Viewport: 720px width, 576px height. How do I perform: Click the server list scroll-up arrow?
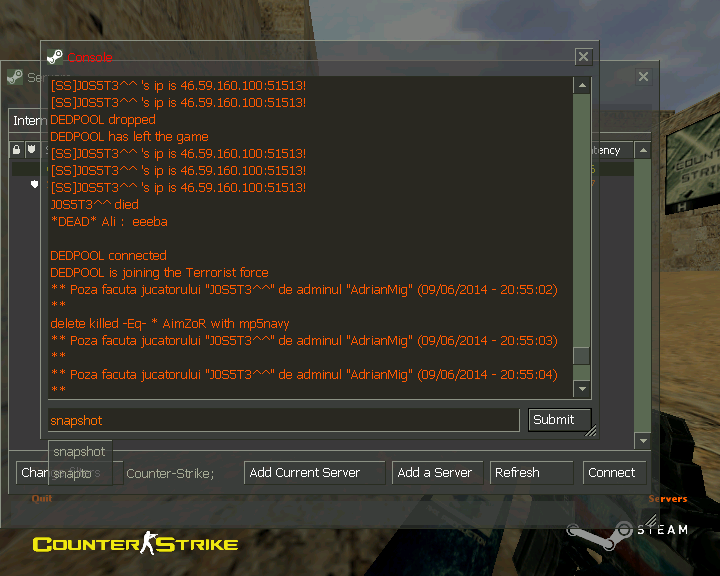pyautogui.click(x=643, y=150)
